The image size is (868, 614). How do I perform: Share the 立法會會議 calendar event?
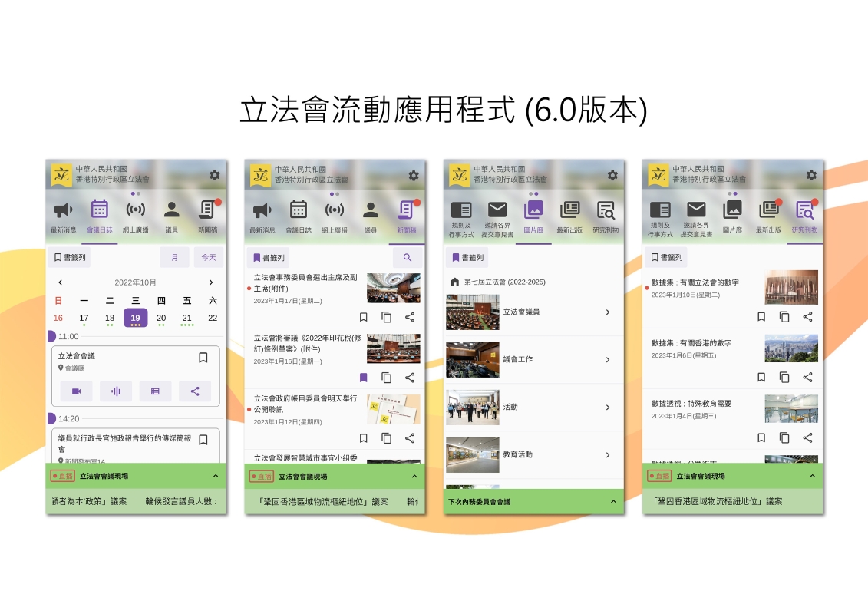click(195, 391)
